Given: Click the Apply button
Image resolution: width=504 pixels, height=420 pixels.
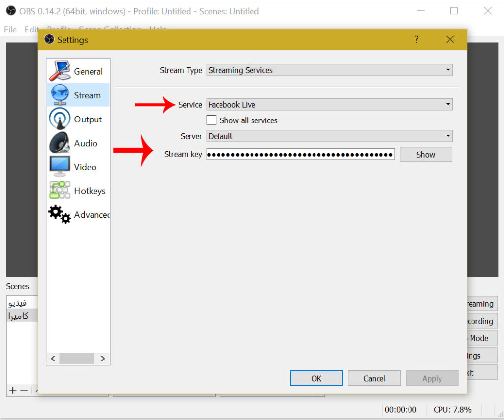Looking at the screenshot, I should click(432, 378).
